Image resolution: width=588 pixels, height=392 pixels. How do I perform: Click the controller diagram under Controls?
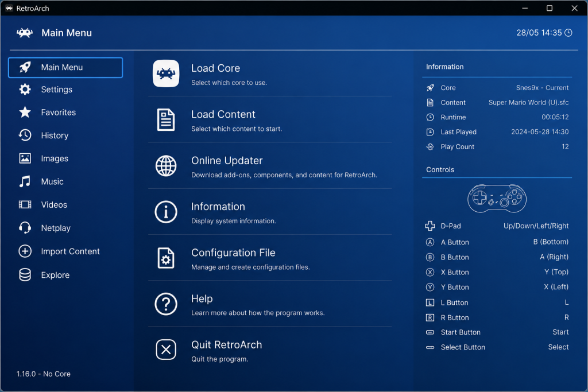497,198
